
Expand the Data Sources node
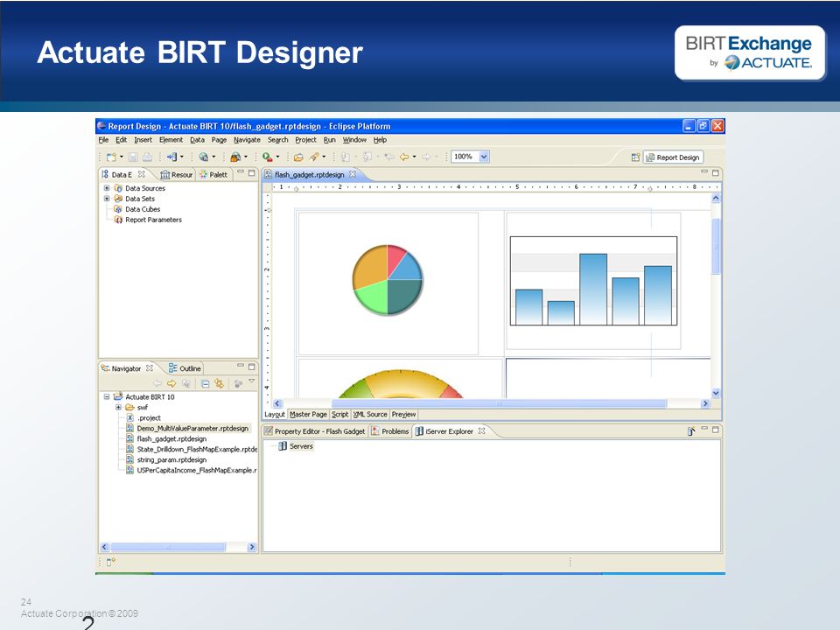(107, 188)
